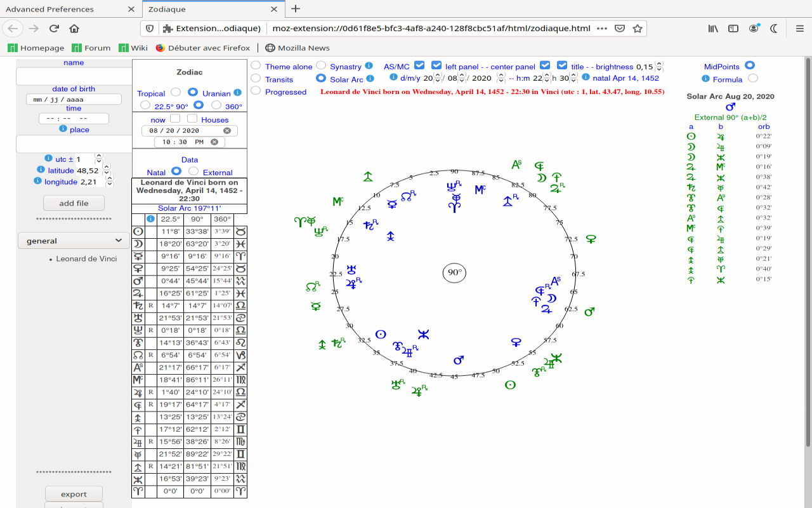Viewport: 812px width, 508px height.
Task: Click the info icon in the table header
Action: (151, 219)
